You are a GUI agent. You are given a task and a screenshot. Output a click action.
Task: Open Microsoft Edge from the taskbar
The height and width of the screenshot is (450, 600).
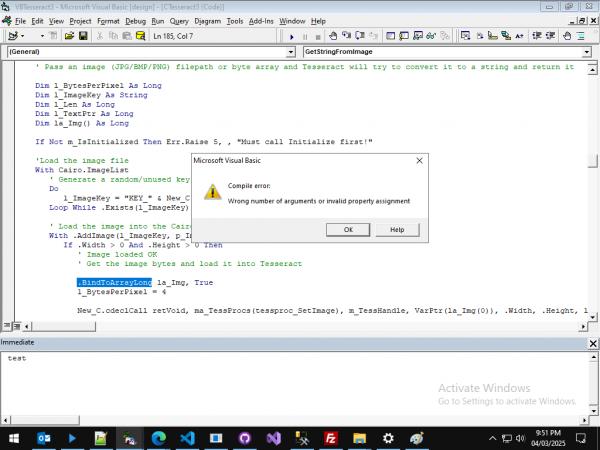point(158,438)
